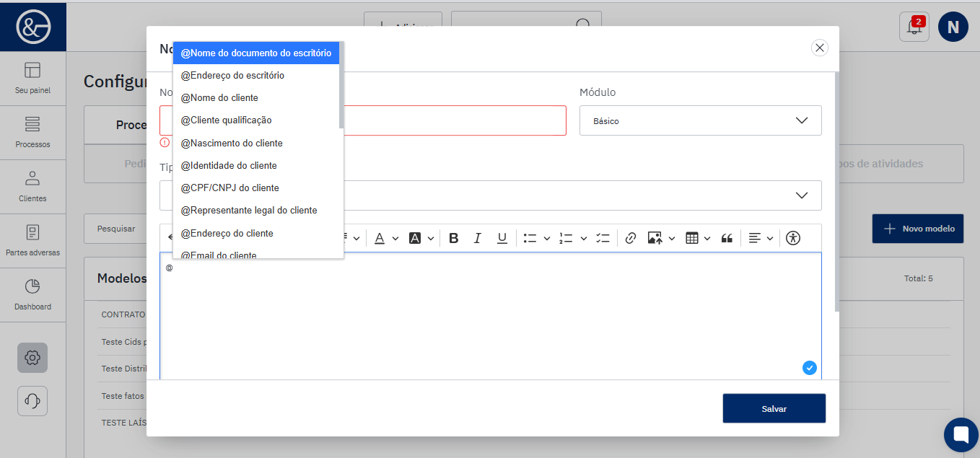The height and width of the screenshot is (458, 980).
Task: Choose @Endereço do cliente suggestion
Action: (256, 233)
